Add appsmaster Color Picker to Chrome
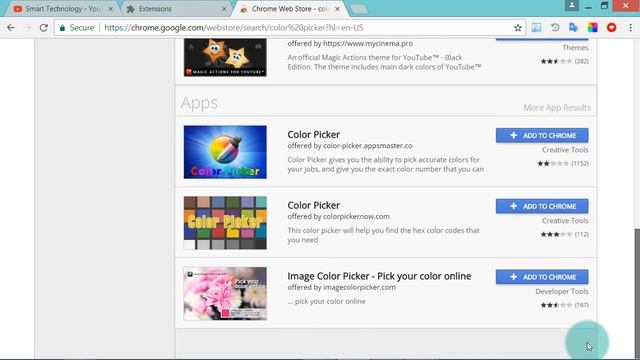The height and width of the screenshot is (360, 640). click(542, 136)
